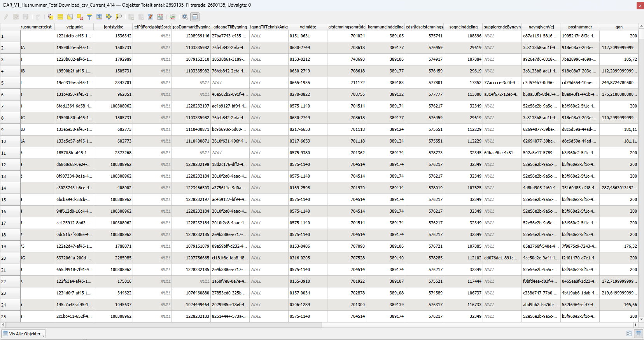Click the horizontal scrollbar track
Viewport: 644px width, 340px height.
click(x=467, y=325)
